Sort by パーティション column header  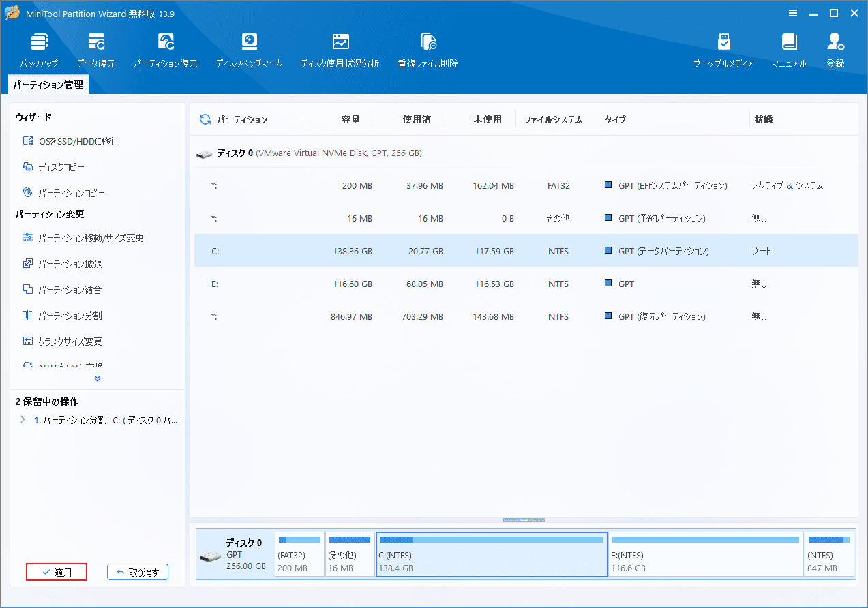(x=242, y=119)
